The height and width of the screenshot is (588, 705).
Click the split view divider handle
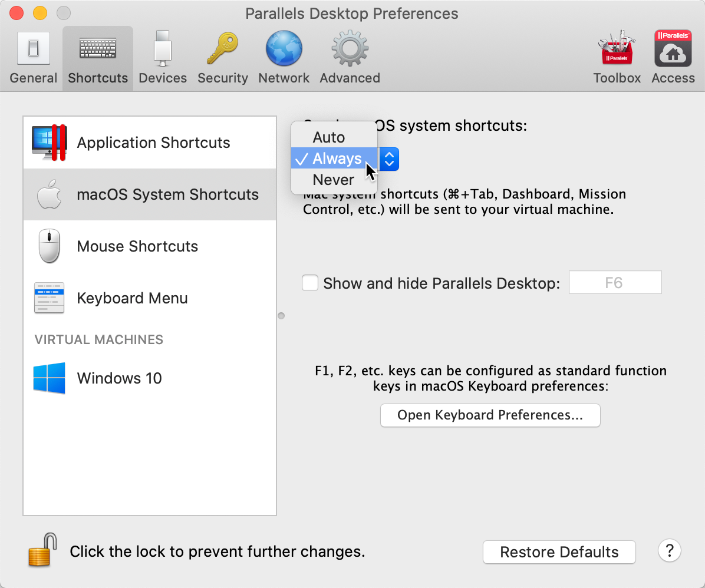click(x=281, y=316)
